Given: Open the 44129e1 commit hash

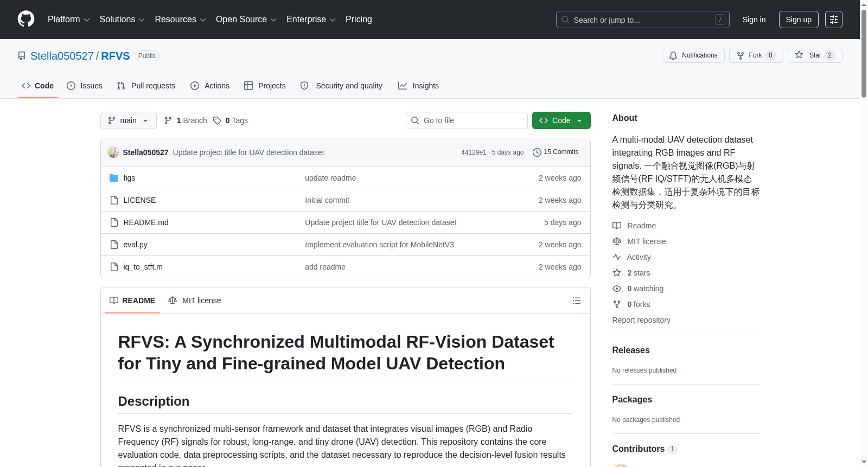Looking at the screenshot, I should point(474,152).
